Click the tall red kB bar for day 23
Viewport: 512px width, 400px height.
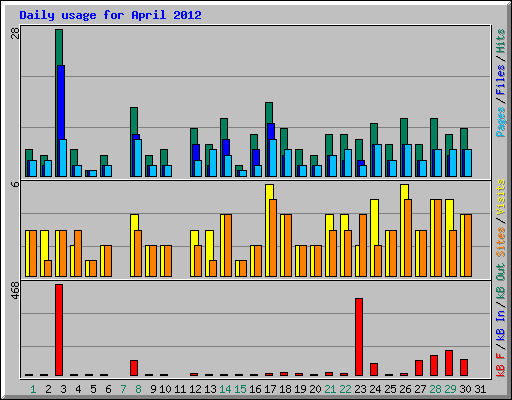coord(359,337)
